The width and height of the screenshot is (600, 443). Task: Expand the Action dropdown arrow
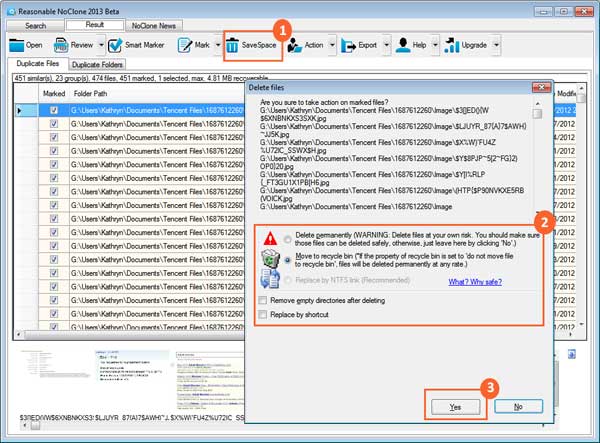pos(332,45)
